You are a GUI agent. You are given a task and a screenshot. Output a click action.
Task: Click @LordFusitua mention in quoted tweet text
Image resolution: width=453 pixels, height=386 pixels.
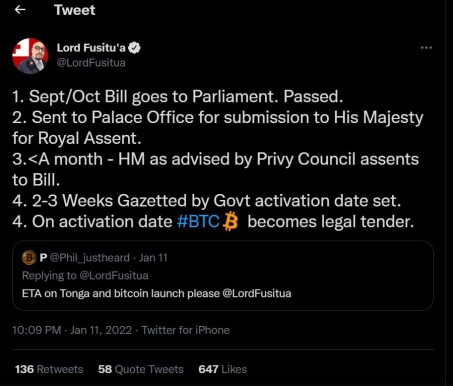[x=257, y=293]
